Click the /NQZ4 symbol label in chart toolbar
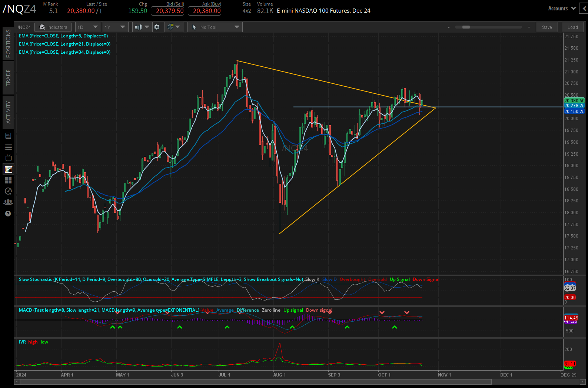The image size is (588, 388). (24, 27)
